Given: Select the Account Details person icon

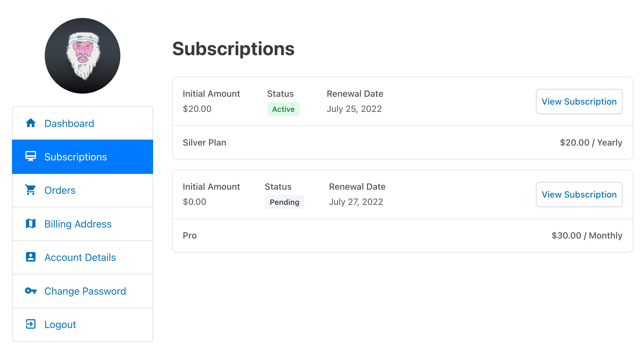Looking at the screenshot, I should (31, 256).
